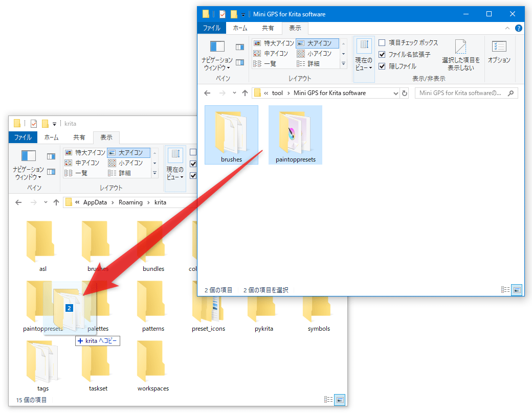Click 選択した項目を表示しない button
This screenshot has height=414, width=532.
tap(461, 55)
